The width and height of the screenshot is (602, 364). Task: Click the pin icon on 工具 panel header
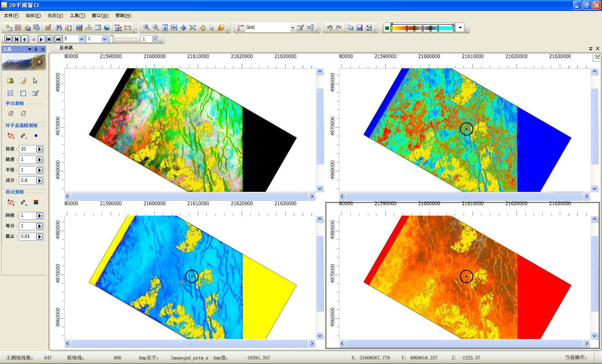click(36, 49)
